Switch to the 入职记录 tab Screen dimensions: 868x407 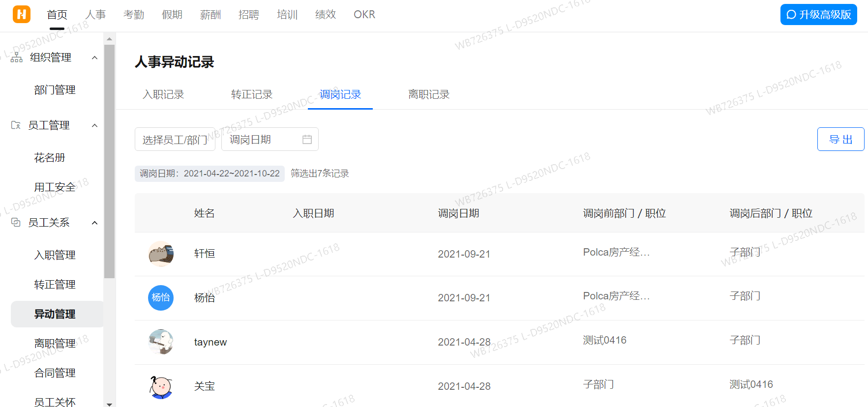point(163,94)
